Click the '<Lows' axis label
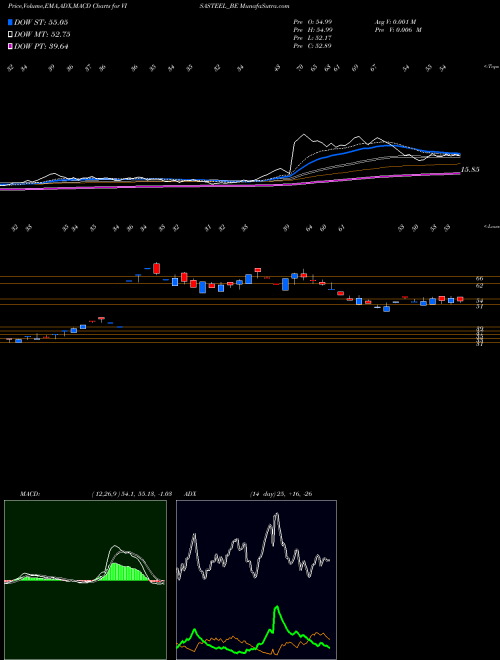Screen dimensions: 500x660 point(492,226)
